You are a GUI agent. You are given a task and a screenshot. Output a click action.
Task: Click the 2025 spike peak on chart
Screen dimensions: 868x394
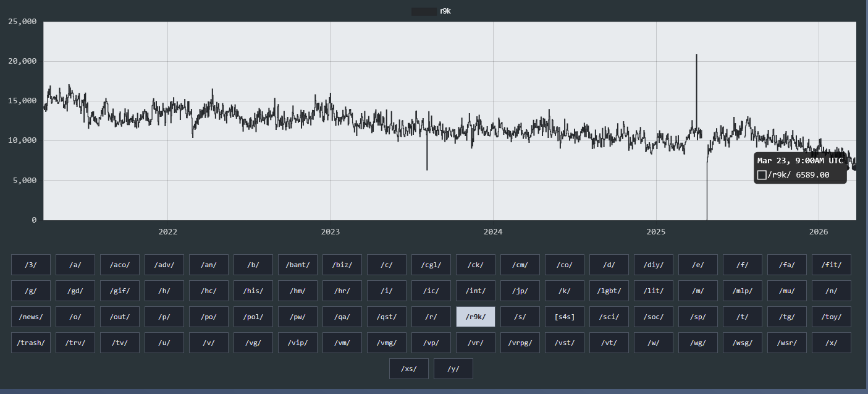pos(696,54)
